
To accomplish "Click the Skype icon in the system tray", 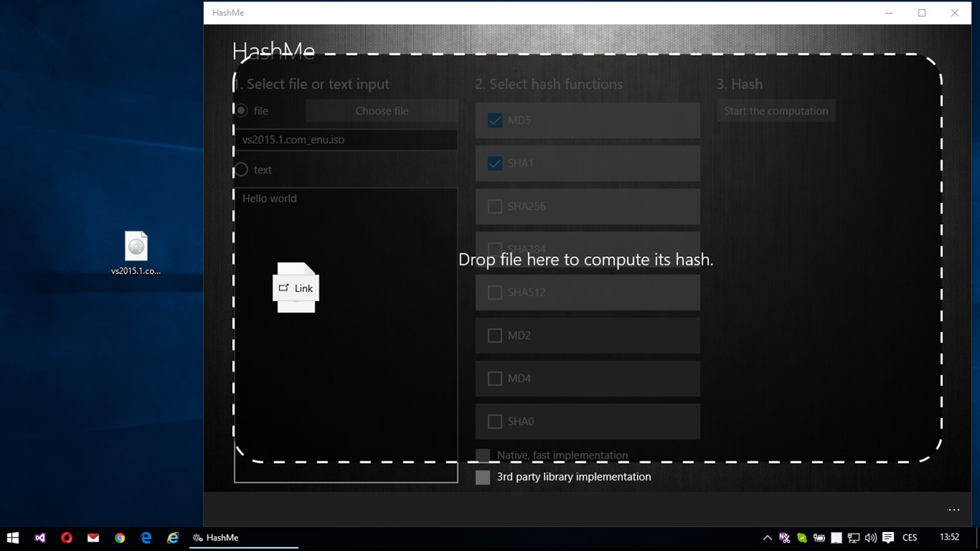I will 801,538.
